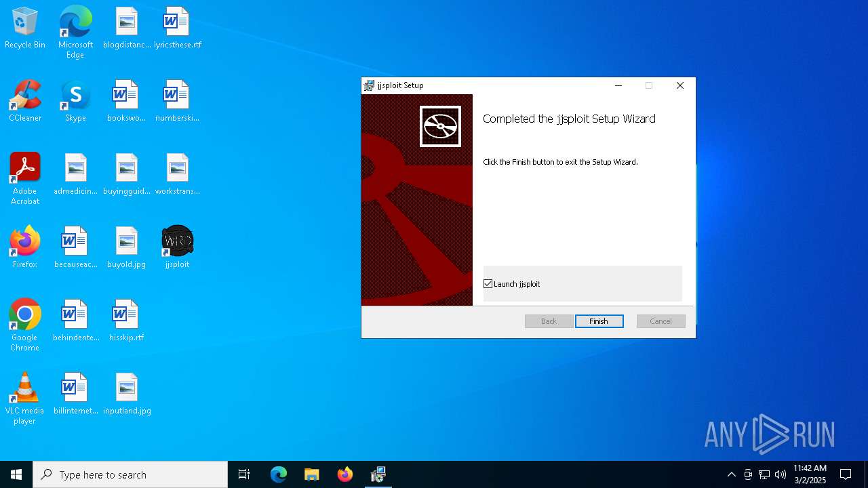This screenshot has width=868, height=488.
Task: Select the bookswo document icon
Action: (127, 102)
